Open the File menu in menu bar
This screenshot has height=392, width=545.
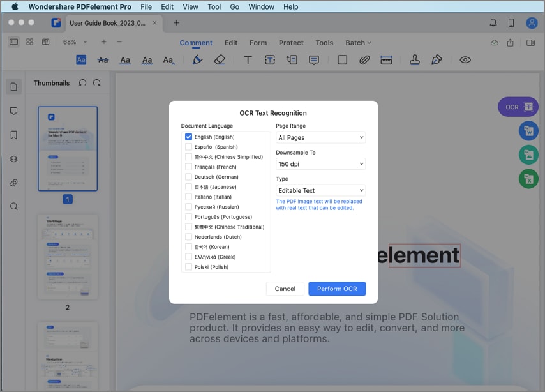146,6
